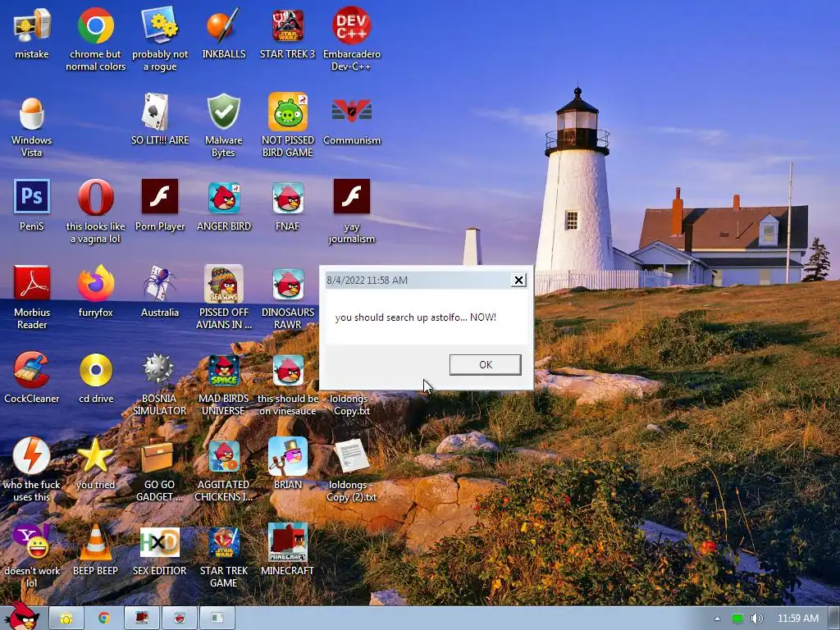Switch to the angry bird taskbar window
The image size is (840, 630).
[180, 619]
